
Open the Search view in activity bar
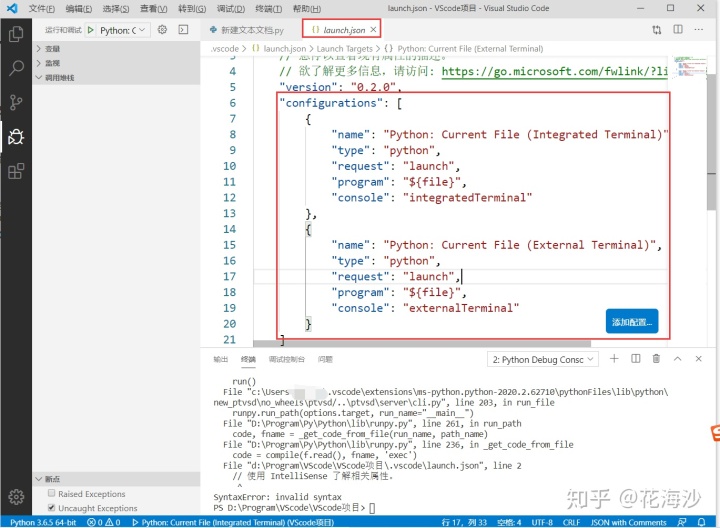pos(16,68)
